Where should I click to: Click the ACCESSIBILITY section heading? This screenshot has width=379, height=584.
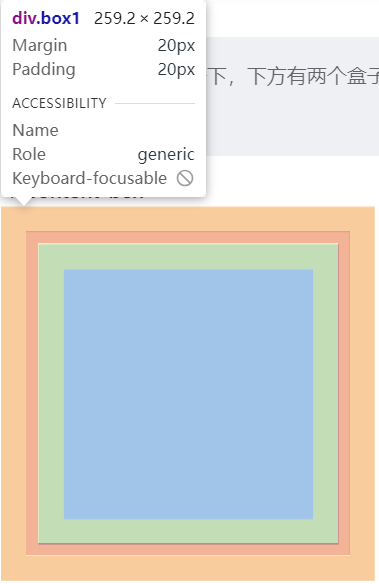pyautogui.click(x=60, y=103)
